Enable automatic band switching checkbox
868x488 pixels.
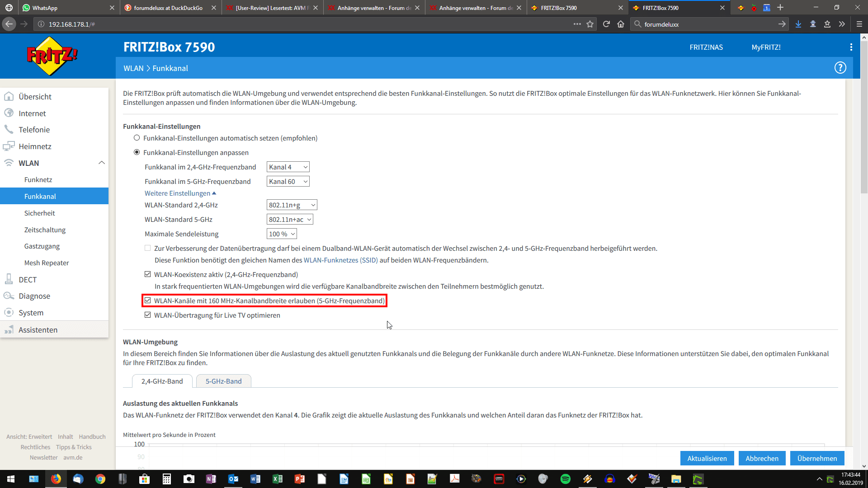coord(147,248)
